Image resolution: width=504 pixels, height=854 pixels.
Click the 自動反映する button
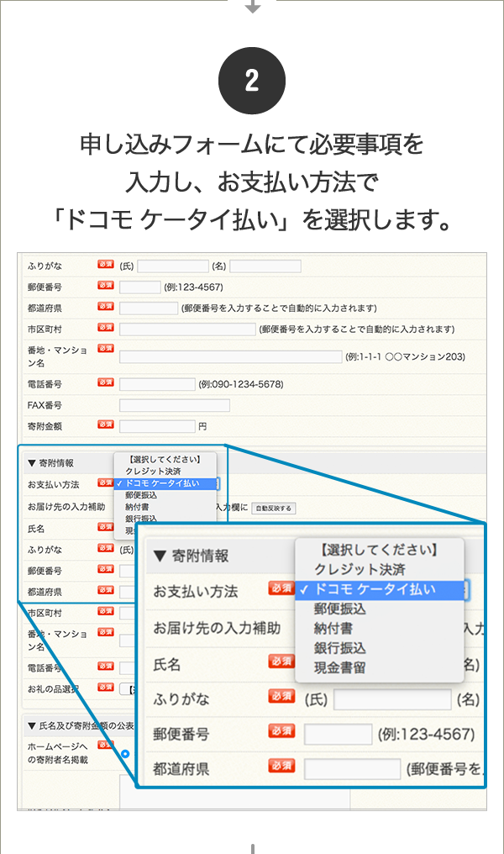click(x=273, y=509)
